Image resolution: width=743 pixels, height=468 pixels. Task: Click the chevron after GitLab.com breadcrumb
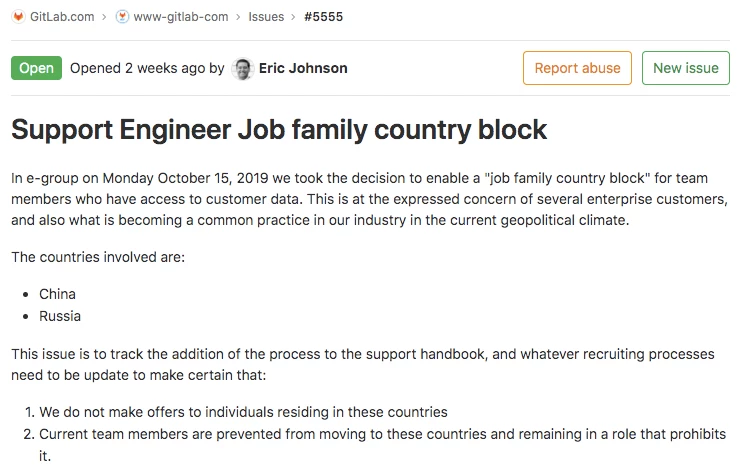tap(104, 16)
